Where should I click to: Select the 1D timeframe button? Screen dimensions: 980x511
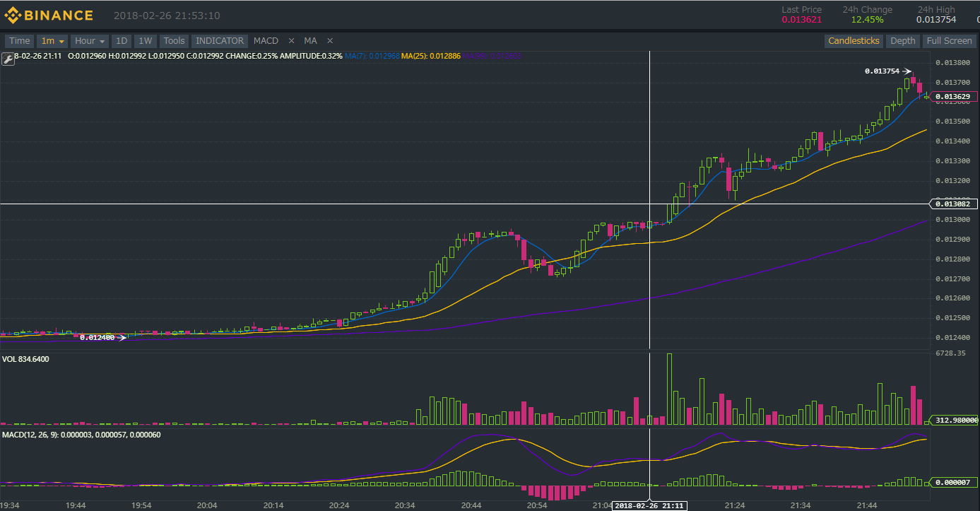[x=121, y=41]
